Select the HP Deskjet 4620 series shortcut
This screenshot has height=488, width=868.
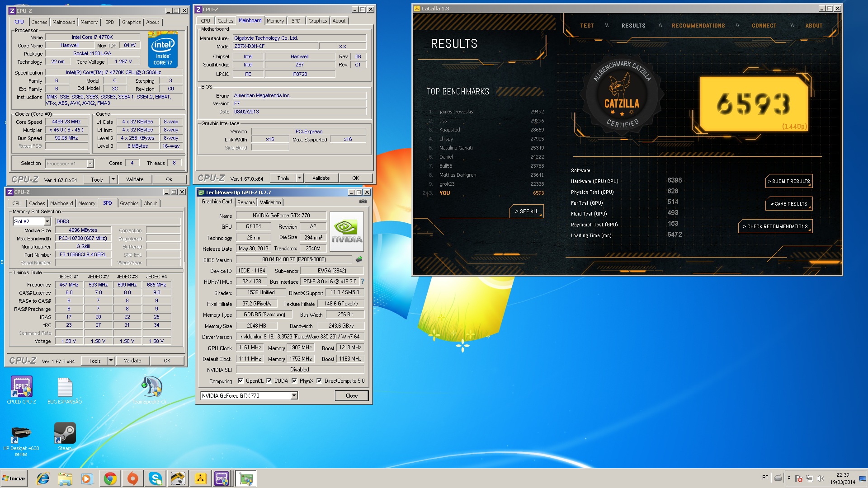coord(21,441)
